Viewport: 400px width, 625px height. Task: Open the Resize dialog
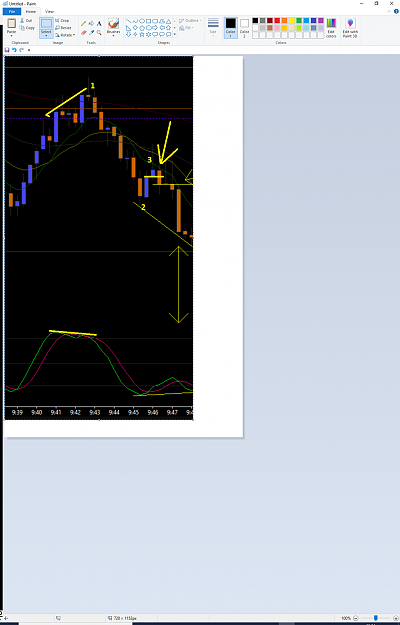point(63,28)
